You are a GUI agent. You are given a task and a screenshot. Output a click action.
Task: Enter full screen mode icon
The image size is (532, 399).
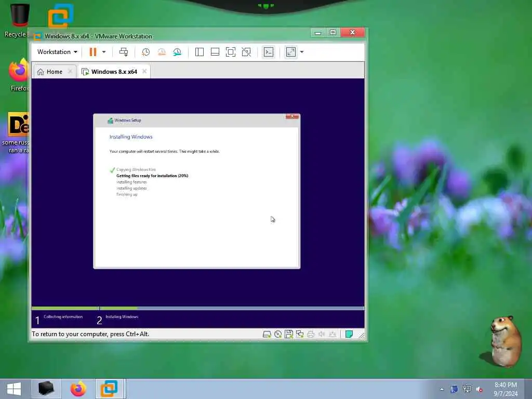230,52
